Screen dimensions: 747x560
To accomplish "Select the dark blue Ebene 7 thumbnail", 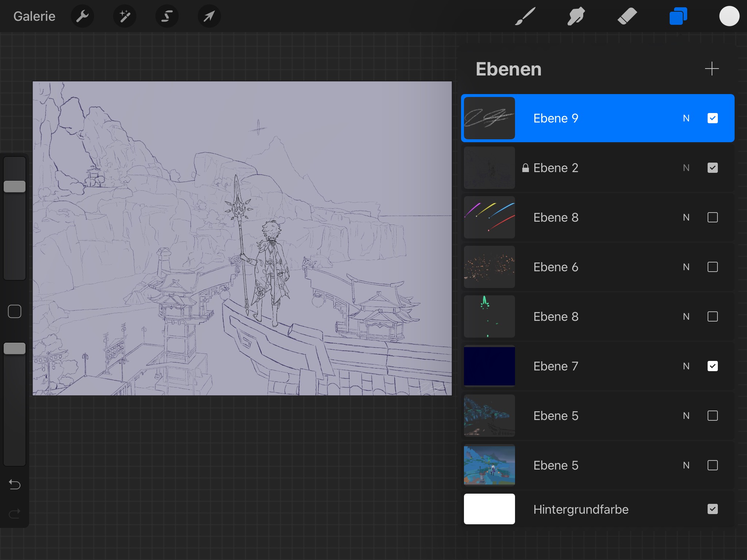I will coord(489,366).
